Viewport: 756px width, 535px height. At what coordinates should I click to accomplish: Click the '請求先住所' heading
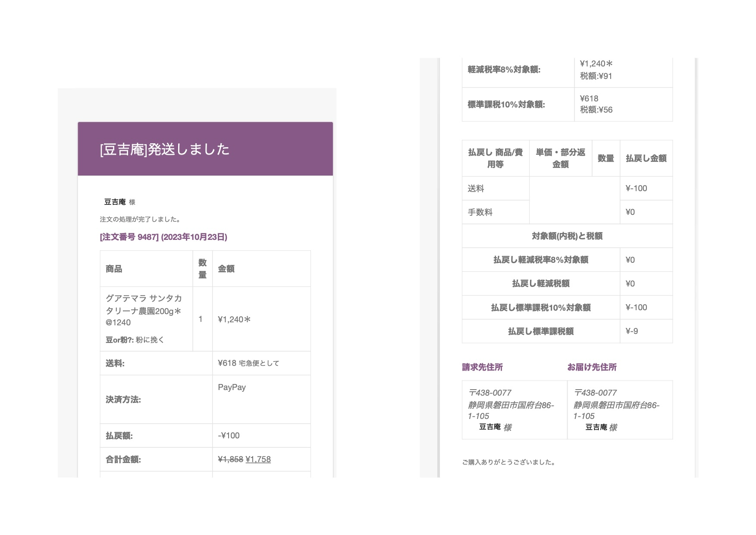pyautogui.click(x=482, y=367)
